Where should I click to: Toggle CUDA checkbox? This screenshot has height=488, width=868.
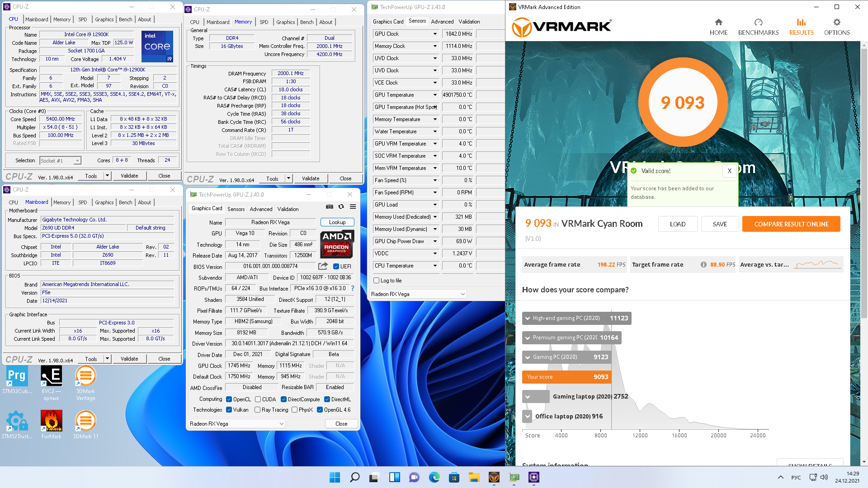click(258, 399)
